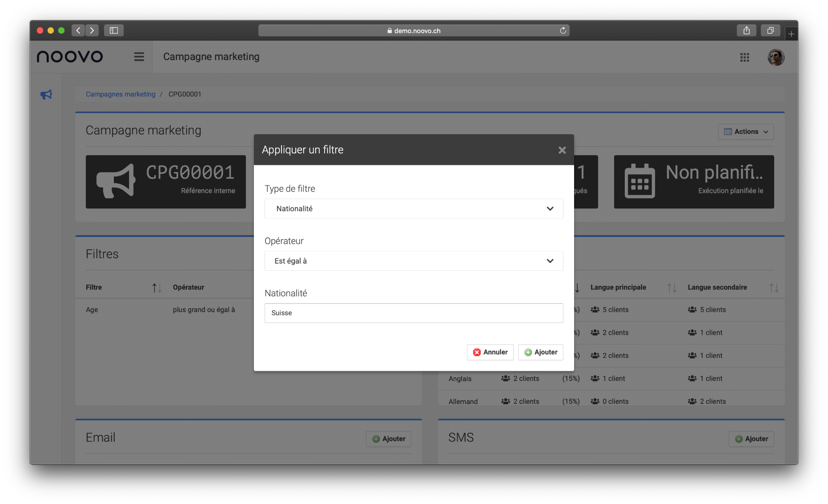Select the megaphone sidebar icon
Image resolution: width=828 pixels, height=504 pixels.
[x=46, y=95]
